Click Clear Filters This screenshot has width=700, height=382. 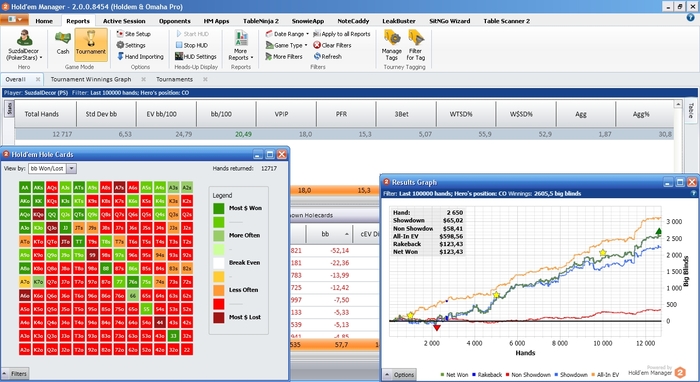point(332,45)
